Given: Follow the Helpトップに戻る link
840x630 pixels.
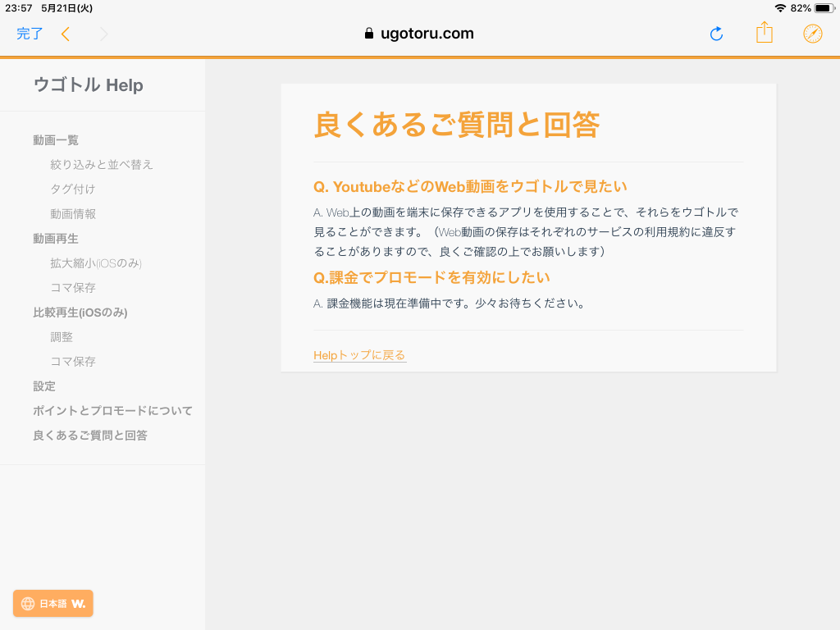Looking at the screenshot, I should (x=359, y=355).
